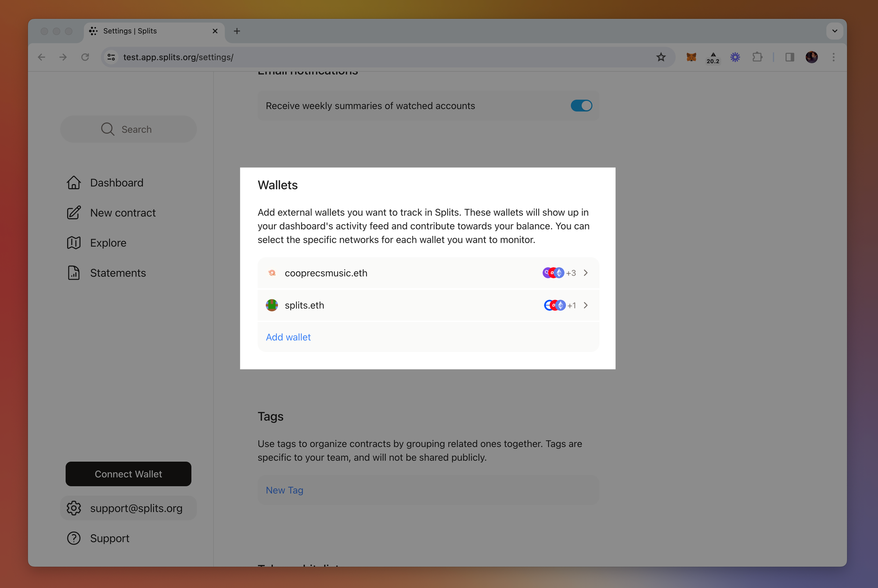The width and height of the screenshot is (878, 588).
Task: Click the New Tag link
Action: (284, 490)
